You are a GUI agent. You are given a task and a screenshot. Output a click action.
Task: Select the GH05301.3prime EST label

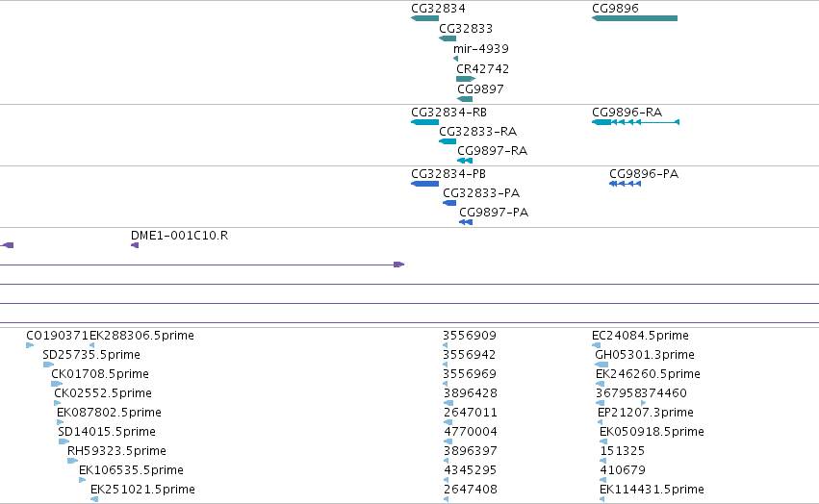click(x=645, y=355)
